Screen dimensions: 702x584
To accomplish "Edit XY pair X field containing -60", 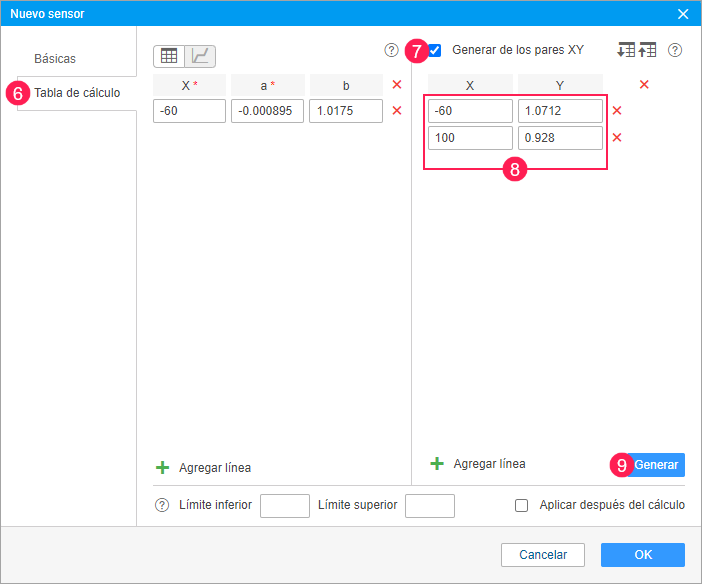I will [x=470, y=111].
